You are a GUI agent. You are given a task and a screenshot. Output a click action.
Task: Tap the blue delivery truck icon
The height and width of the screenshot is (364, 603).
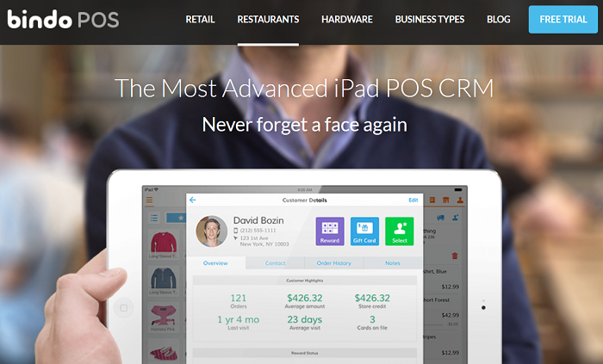pyautogui.click(x=441, y=218)
